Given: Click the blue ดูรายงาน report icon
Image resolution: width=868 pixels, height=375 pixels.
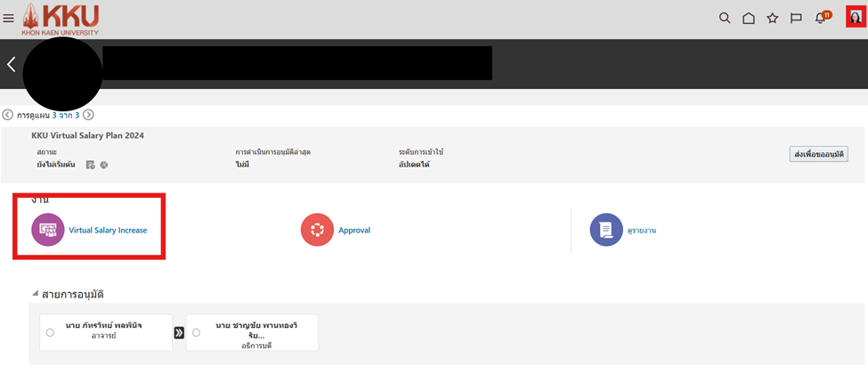Looking at the screenshot, I should 606,230.
